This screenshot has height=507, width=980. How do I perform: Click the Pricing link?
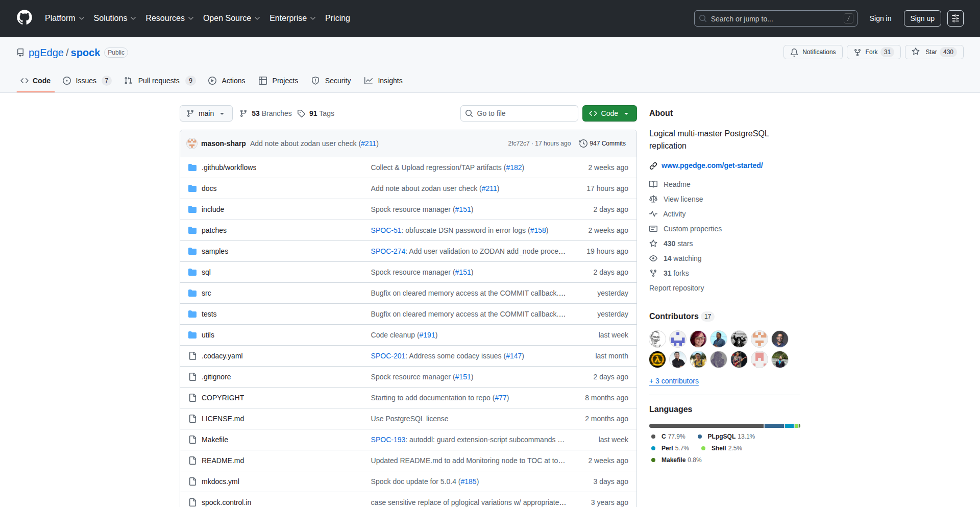point(337,18)
